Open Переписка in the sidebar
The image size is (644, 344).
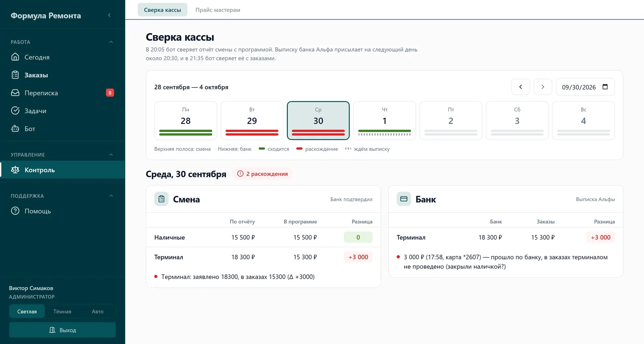(x=62, y=93)
